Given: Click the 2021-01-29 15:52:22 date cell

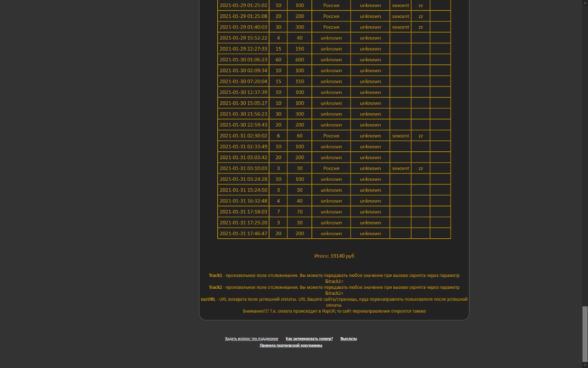Looking at the screenshot, I should point(243,38).
